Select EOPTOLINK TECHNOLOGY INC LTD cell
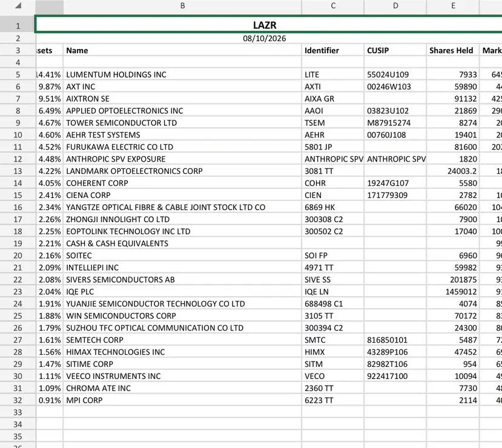The image size is (502, 448). pos(182,231)
